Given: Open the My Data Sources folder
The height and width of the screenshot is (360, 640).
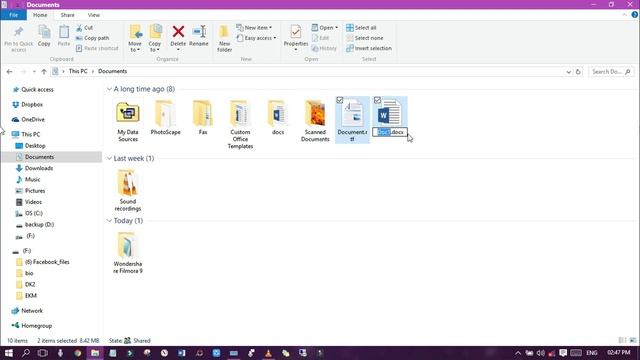Looking at the screenshot, I should pyautogui.click(x=128, y=121).
